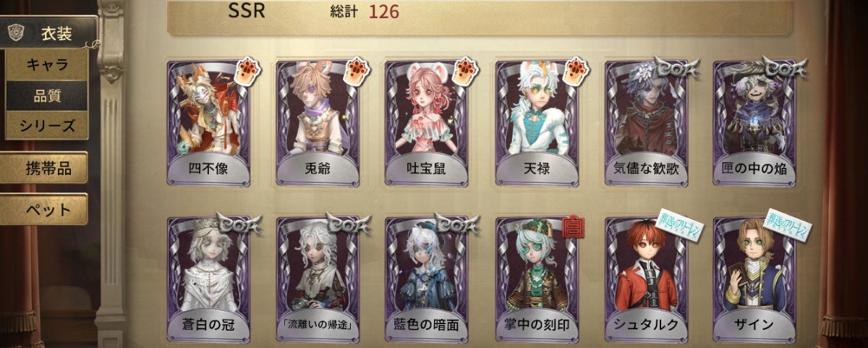The height and width of the screenshot is (348, 868).
Task: Switch sorting to キャラ tab
Action: [47, 64]
